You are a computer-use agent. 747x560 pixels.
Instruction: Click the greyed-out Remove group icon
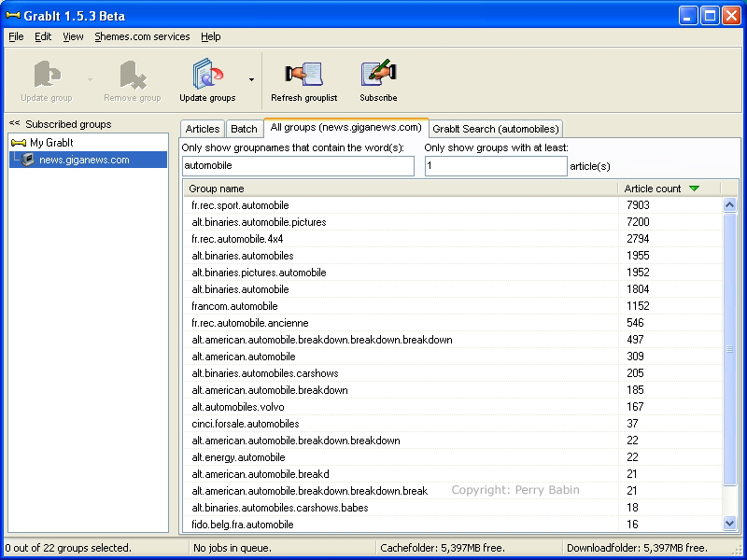coord(133,75)
